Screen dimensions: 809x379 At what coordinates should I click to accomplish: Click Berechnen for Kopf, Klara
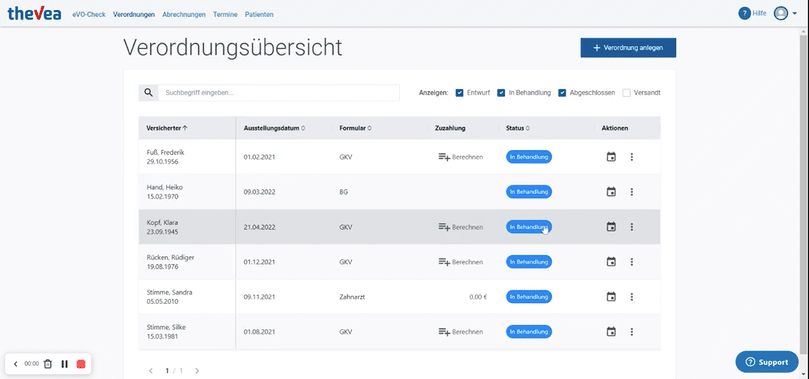coord(461,227)
